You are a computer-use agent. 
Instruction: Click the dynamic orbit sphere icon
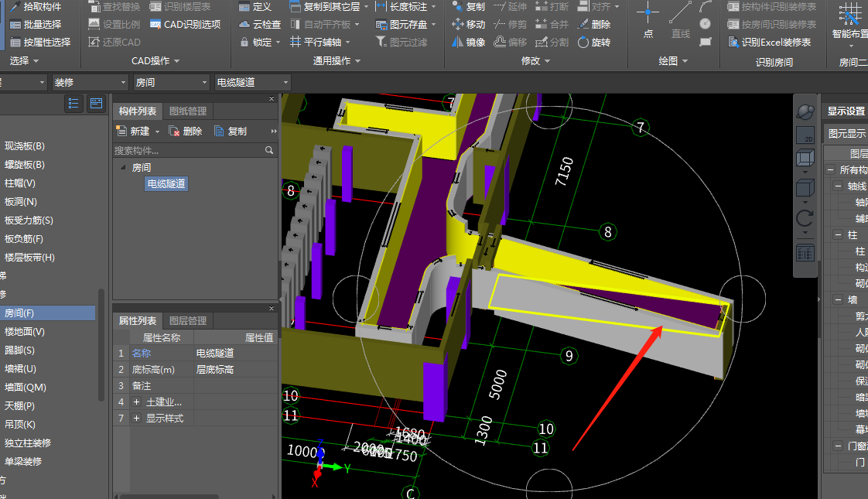coord(805,112)
